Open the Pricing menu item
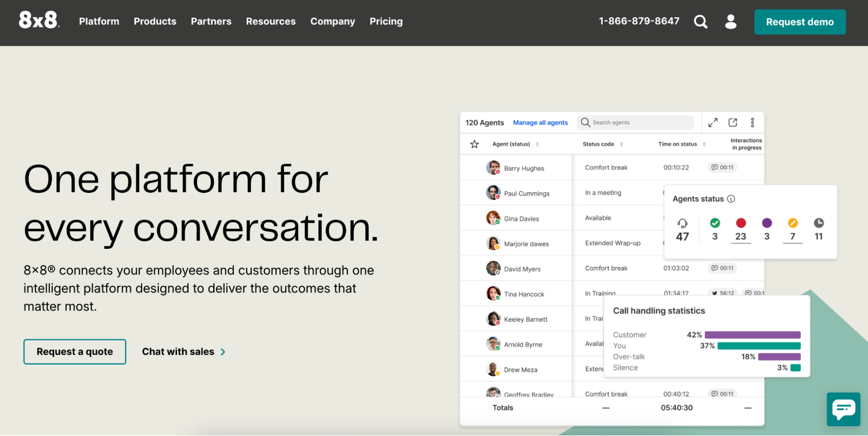 [386, 21]
